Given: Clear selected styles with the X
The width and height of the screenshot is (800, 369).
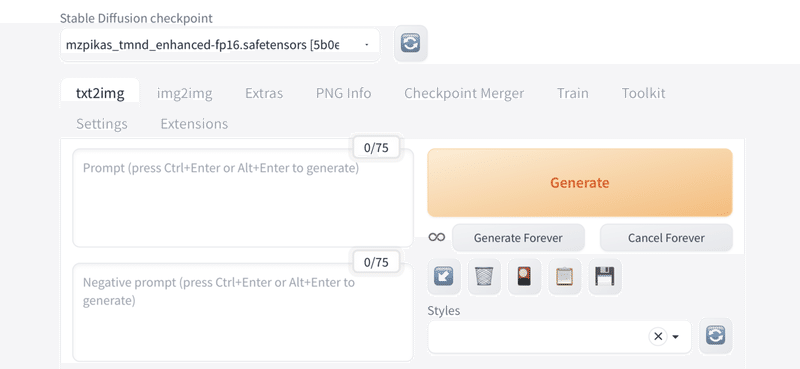Looking at the screenshot, I should (658, 336).
